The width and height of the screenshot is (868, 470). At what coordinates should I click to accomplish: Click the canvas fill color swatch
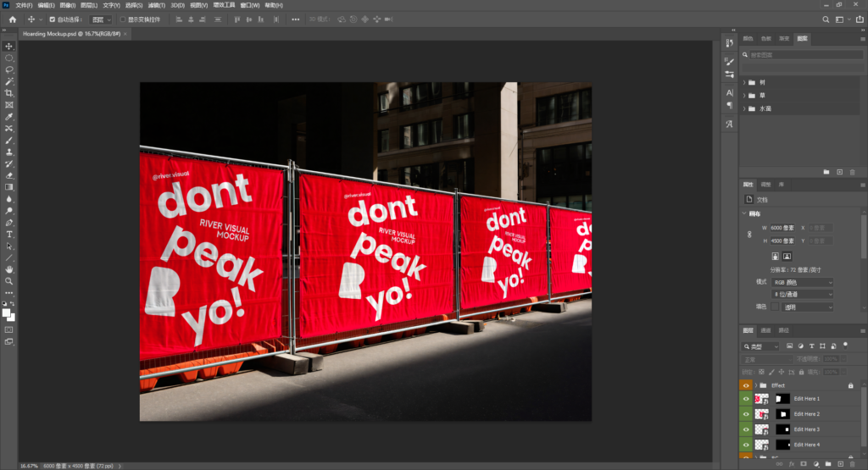coord(775,307)
